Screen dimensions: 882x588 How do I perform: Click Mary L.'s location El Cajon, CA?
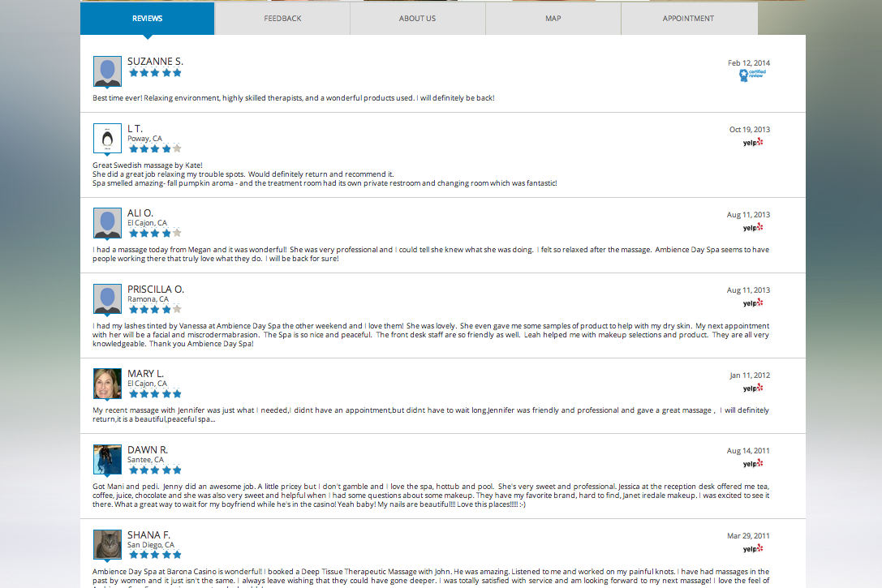(148, 384)
